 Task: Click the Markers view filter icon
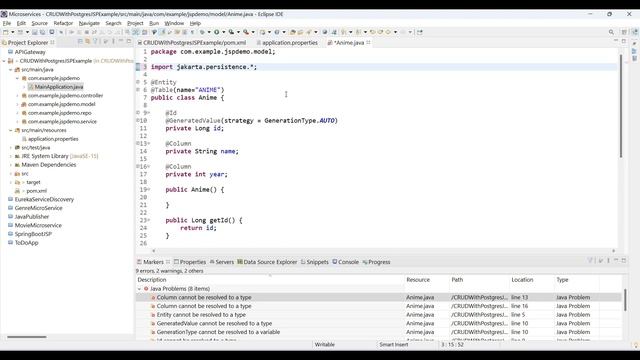590,260
